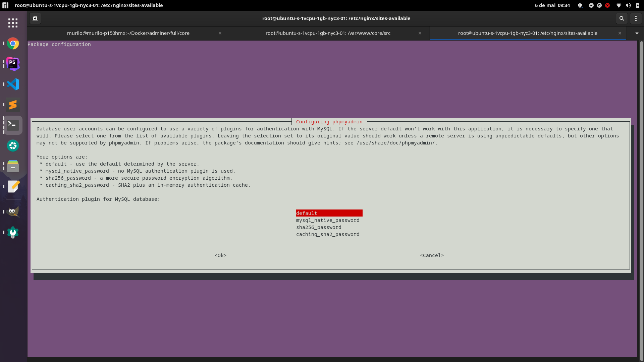644x362 pixels.
Task: Open the Wi-Fi network indicator
Action: (x=619, y=5)
